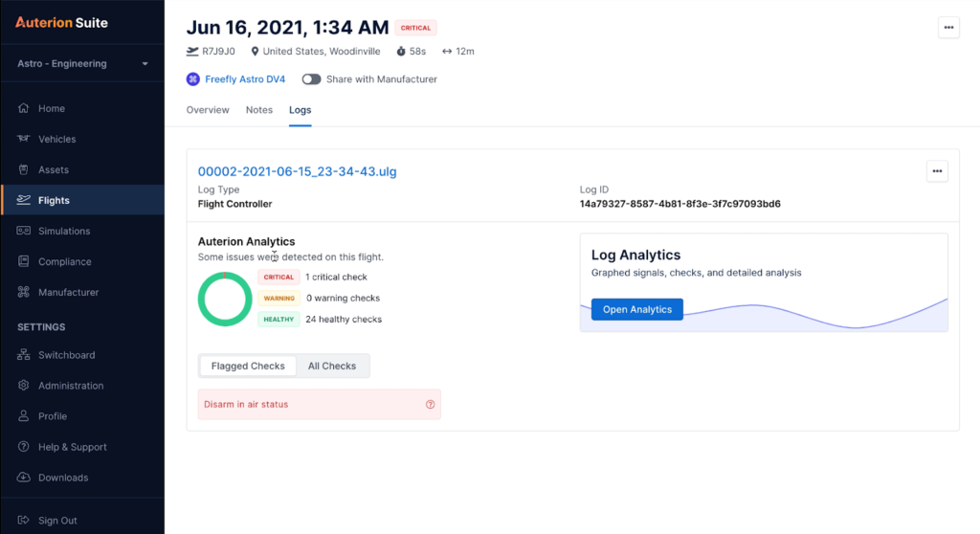The image size is (980, 534).
Task: Click the Vehicles drone icon in the sidebar
Action: click(23, 139)
